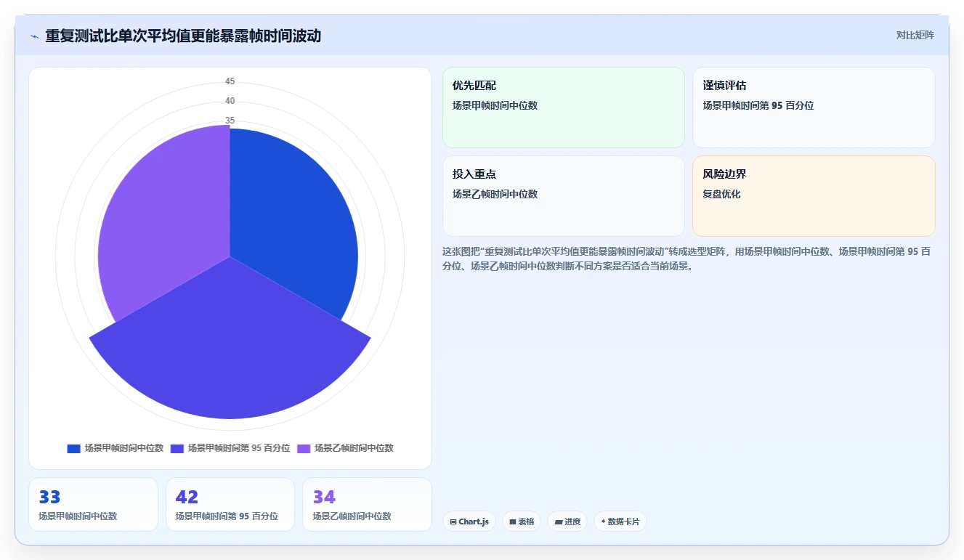The image size is (964, 560).
Task: Open the 投入重点 card
Action: coord(563,196)
